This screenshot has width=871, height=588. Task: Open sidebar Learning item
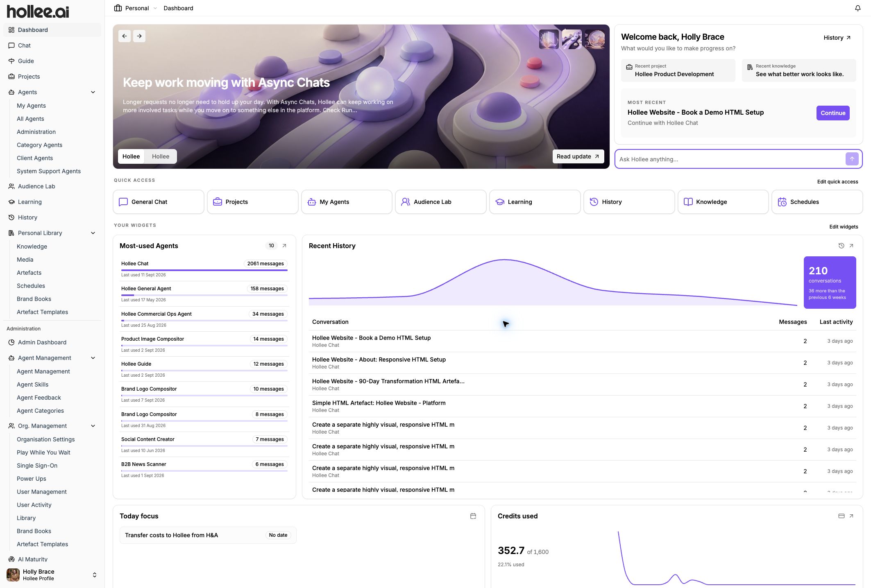[x=52, y=202]
